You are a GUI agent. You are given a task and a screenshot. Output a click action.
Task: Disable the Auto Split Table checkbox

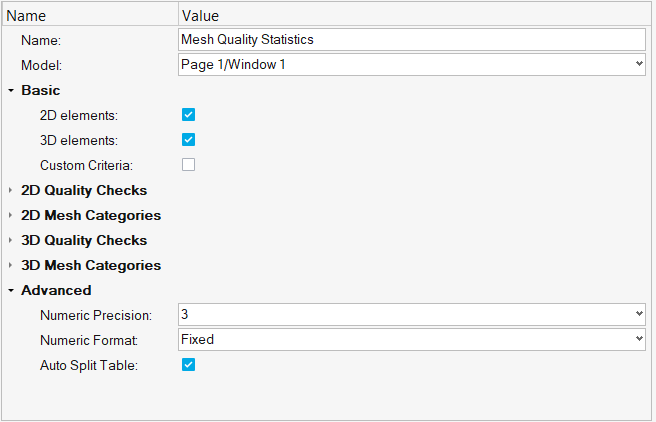point(188,365)
